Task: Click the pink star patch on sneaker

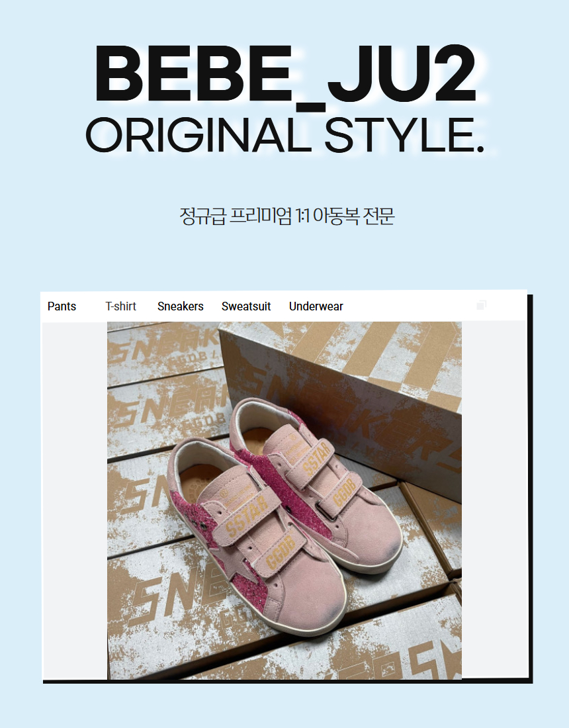Action: [232, 564]
